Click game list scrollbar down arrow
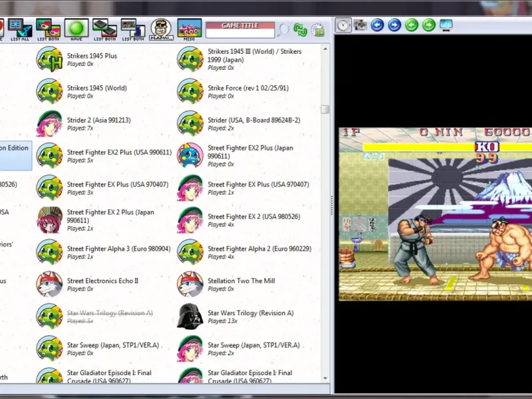Viewport: 532px width, 399px height. (325, 378)
